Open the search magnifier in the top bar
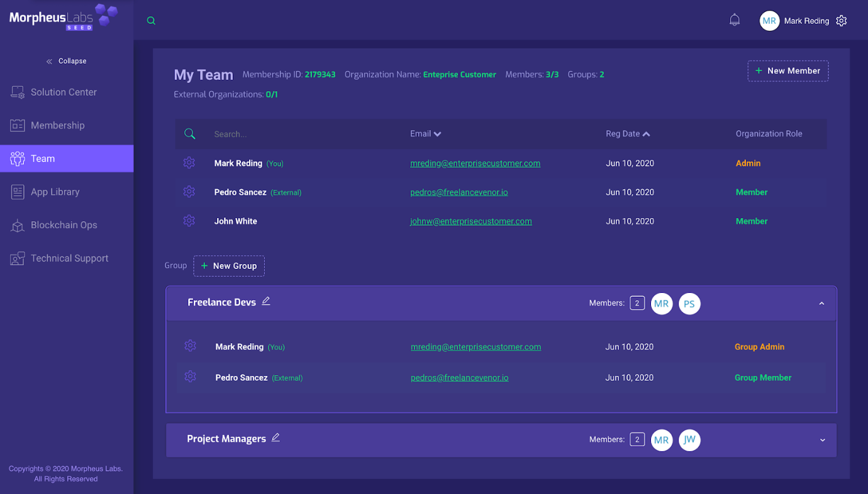 point(151,20)
